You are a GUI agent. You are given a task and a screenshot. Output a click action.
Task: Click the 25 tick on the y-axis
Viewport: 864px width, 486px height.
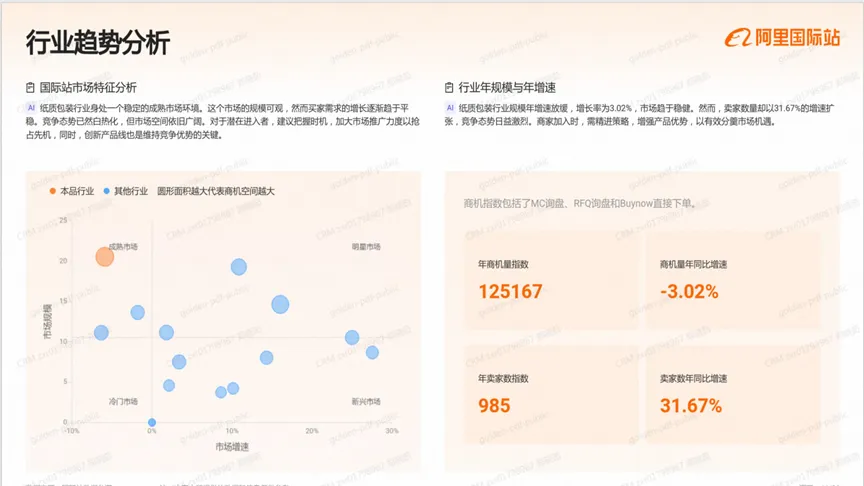pyautogui.click(x=63, y=220)
